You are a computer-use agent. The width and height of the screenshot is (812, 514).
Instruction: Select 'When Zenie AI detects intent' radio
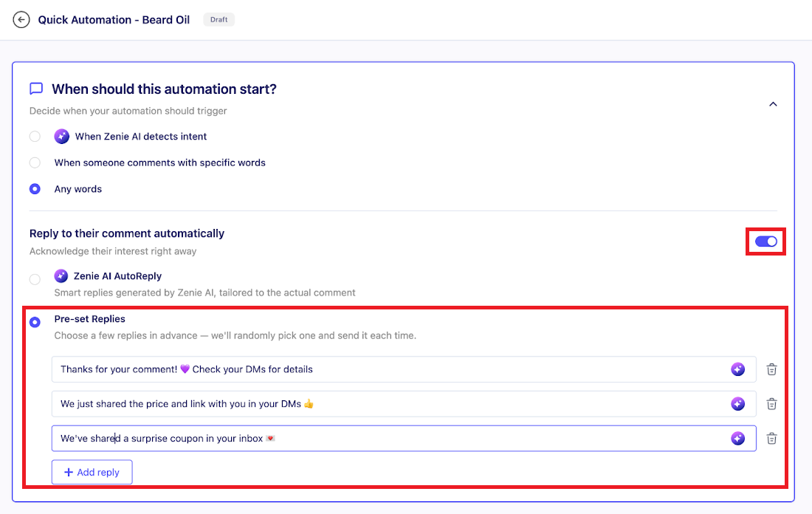coord(35,137)
